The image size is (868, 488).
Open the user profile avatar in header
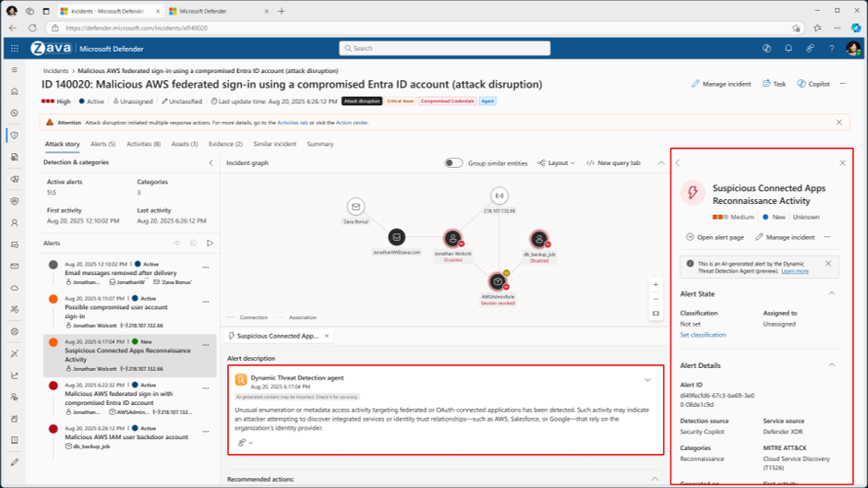(x=853, y=49)
